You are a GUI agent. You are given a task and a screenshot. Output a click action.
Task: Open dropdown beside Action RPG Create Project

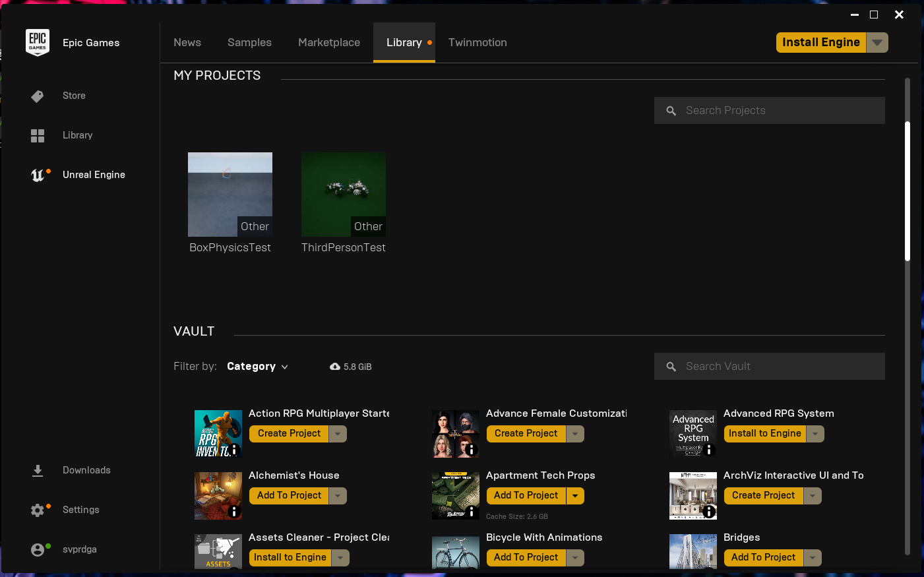[338, 434]
